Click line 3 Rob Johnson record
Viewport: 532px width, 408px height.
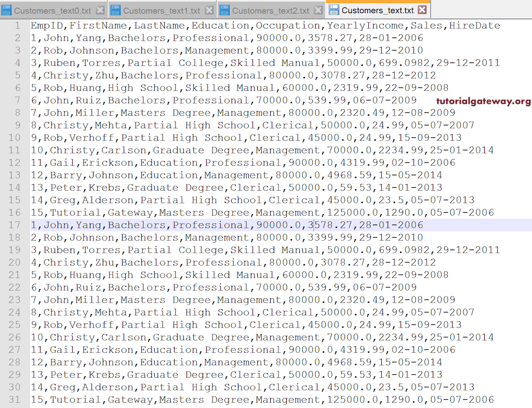[227, 50]
